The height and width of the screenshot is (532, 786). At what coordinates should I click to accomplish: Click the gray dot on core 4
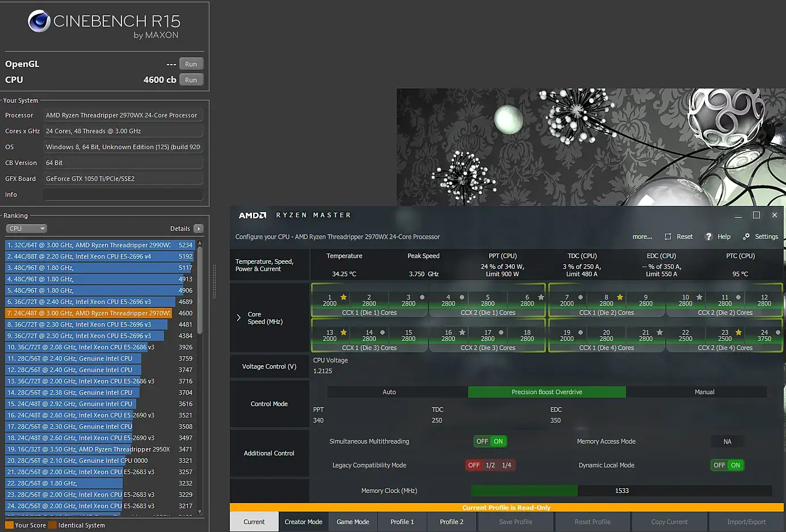[462, 297]
